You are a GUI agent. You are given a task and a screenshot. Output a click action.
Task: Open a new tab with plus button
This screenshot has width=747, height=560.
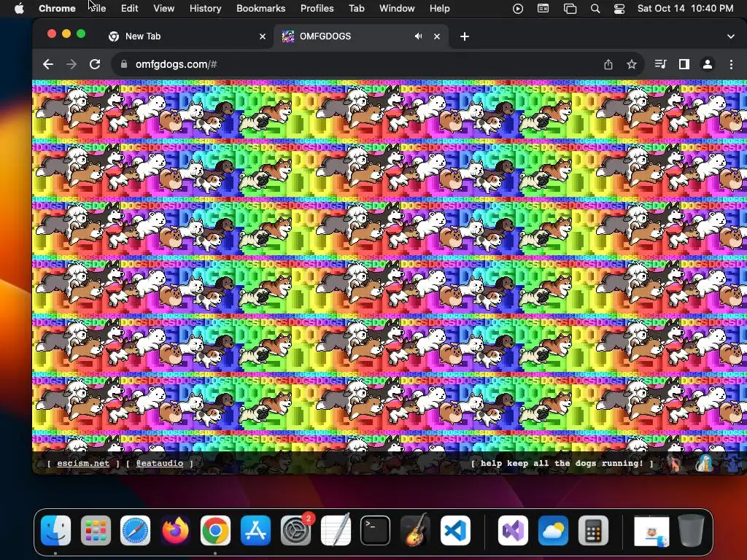pos(465,36)
